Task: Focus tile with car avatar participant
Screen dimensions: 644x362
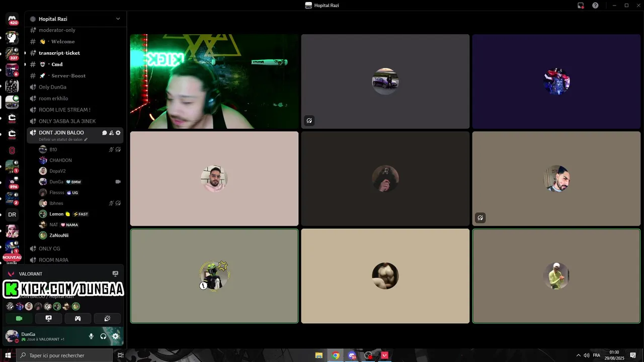Action: click(385, 81)
